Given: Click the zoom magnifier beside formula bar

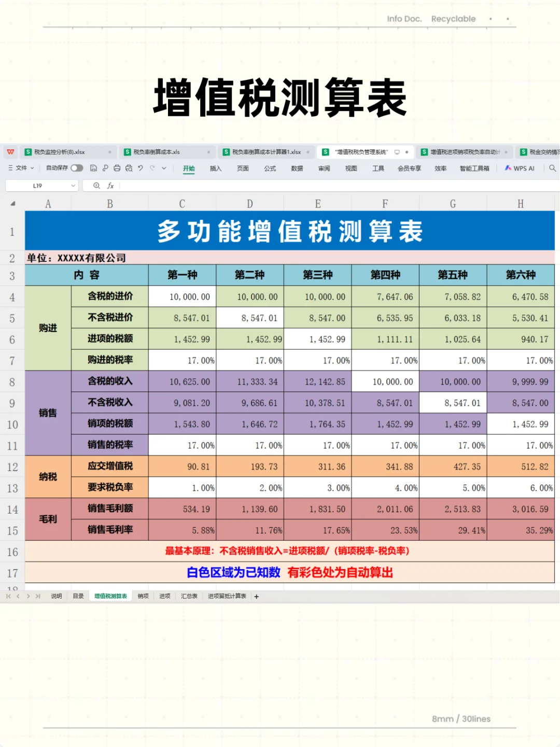Looking at the screenshot, I should (x=96, y=186).
